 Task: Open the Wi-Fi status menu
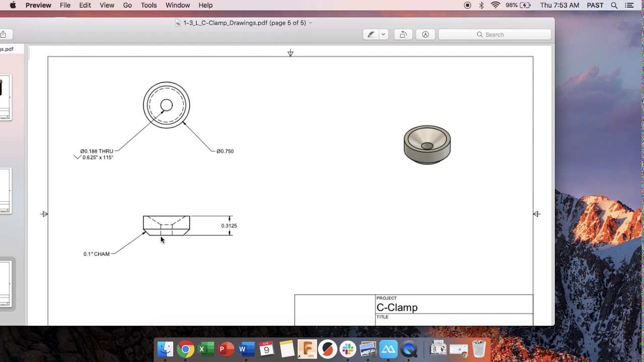pyautogui.click(x=496, y=5)
